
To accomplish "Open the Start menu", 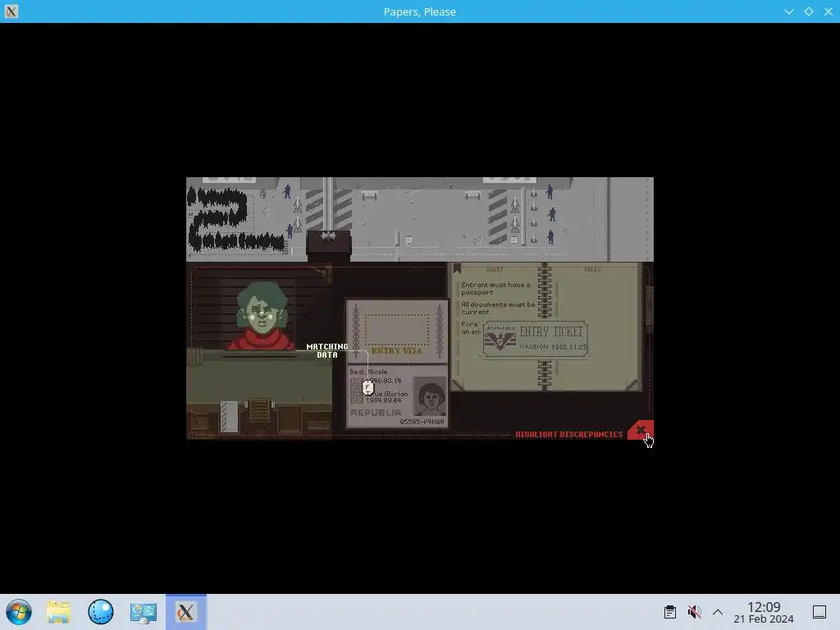I will [19, 612].
